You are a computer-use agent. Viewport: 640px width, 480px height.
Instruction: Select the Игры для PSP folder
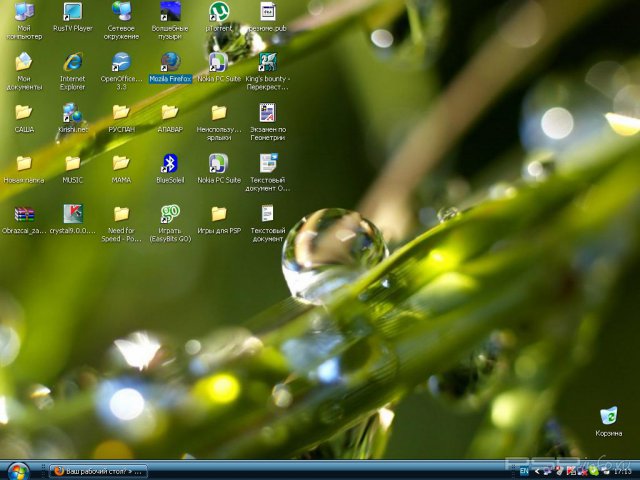click(218, 213)
